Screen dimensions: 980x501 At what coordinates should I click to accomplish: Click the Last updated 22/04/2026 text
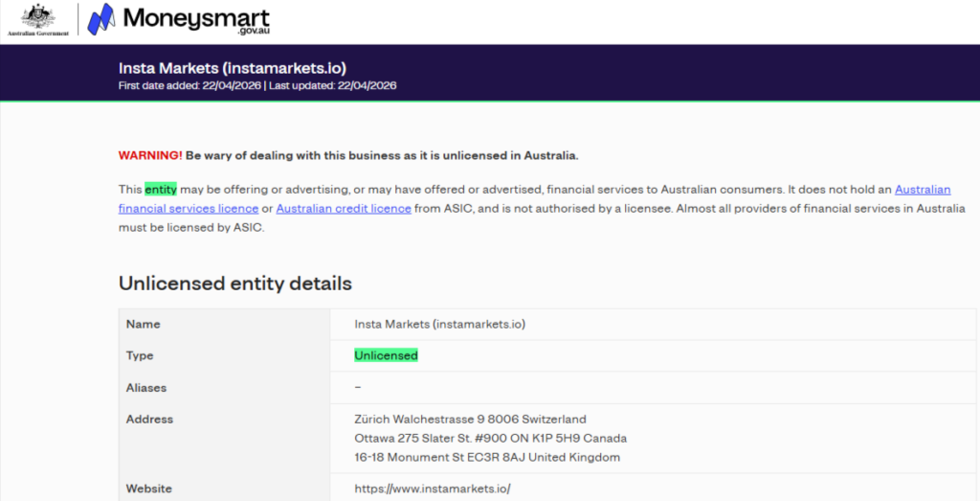pos(332,85)
